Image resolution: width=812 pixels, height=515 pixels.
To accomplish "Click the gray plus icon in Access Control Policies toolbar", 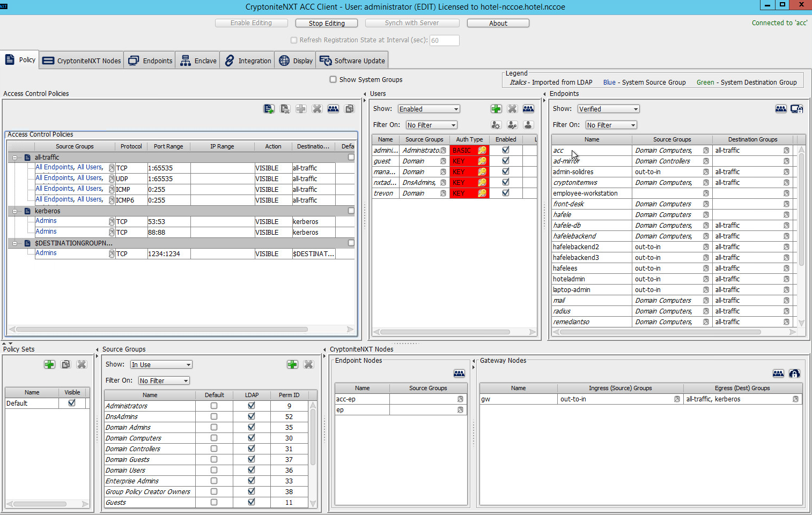I will click(x=301, y=109).
